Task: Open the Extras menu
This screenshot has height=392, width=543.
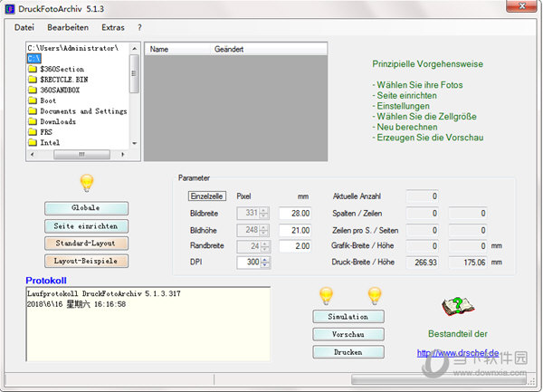Action: pos(113,27)
